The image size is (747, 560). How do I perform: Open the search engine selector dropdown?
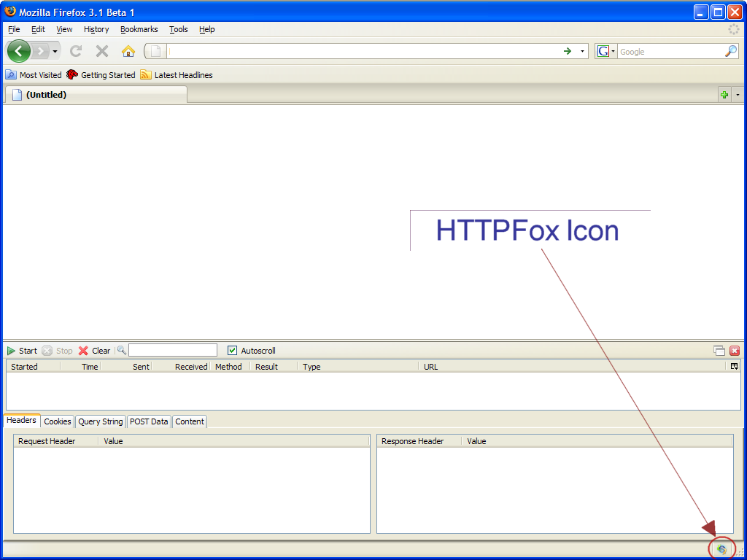pos(606,52)
